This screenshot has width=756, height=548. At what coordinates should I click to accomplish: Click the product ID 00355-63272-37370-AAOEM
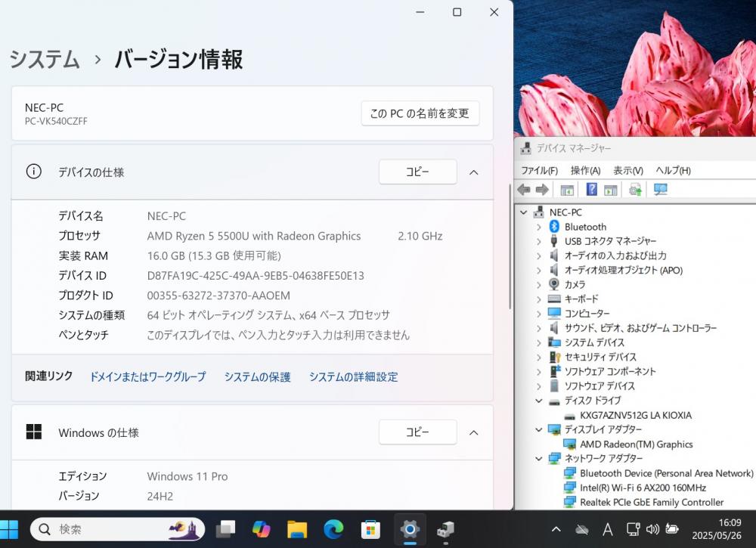tap(218, 296)
